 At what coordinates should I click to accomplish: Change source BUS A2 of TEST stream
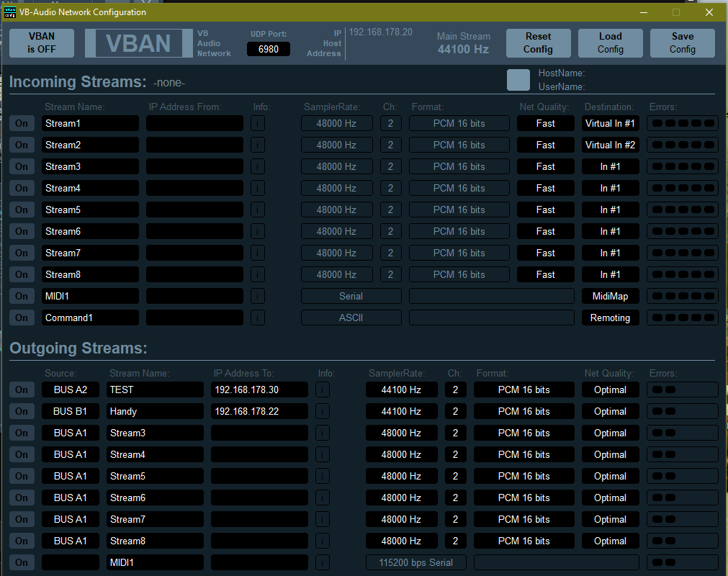pos(71,390)
